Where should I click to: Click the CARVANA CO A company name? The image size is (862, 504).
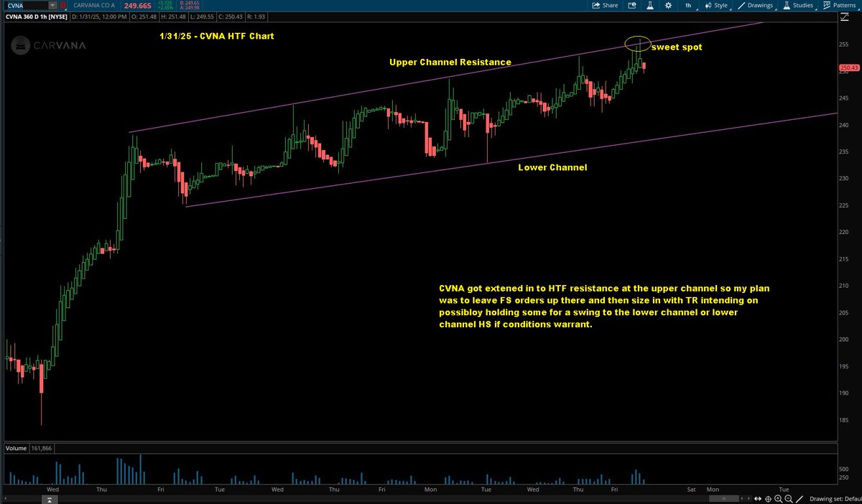click(94, 6)
